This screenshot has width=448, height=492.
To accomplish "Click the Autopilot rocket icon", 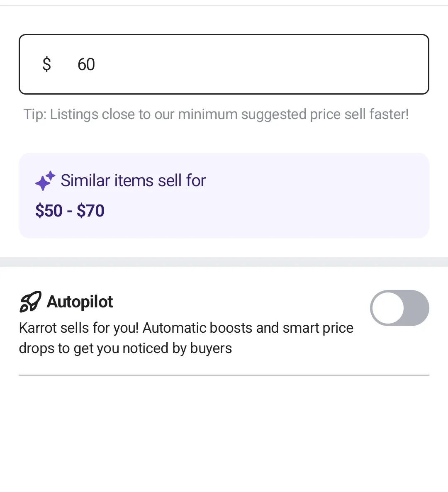I will click(x=31, y=302).
